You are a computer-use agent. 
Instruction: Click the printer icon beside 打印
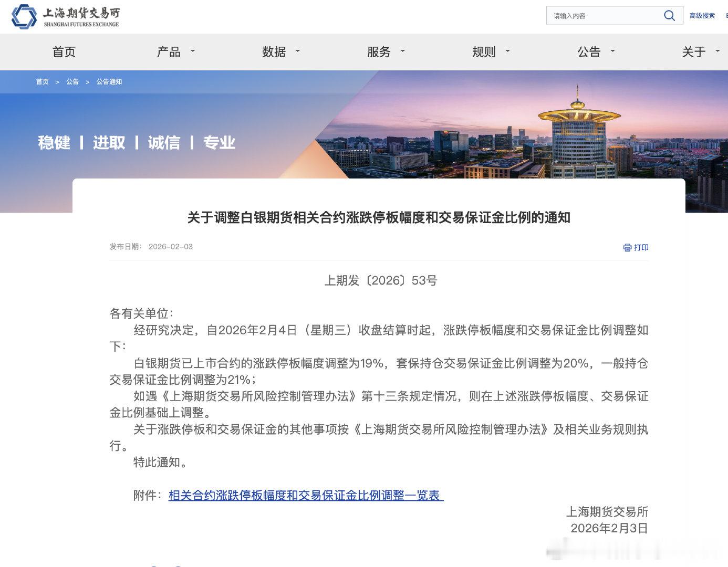pyautogui.click(x=626, y=247)
